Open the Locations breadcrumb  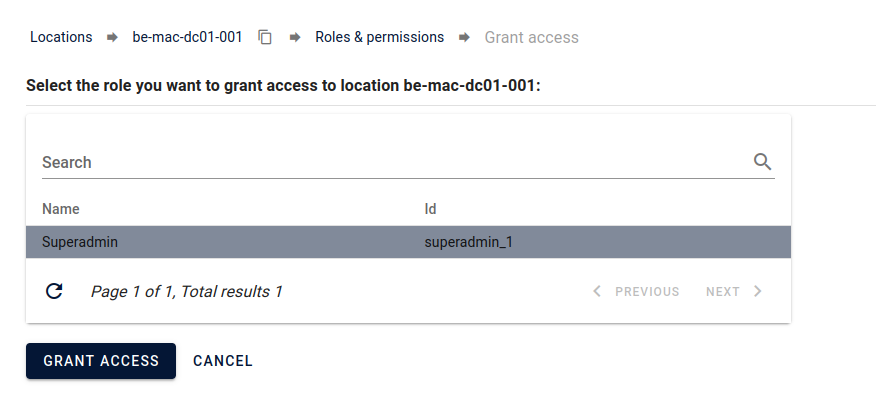(x=61, y=37)
